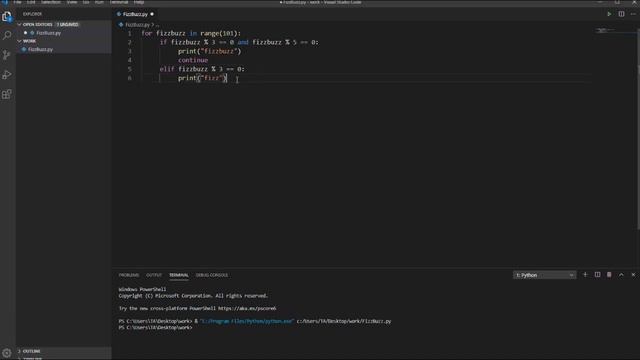Open the Run and Debug view
Image resolution: width=640 pixels, height=360 pixels.
pyautogui.click(x=7, y=75)
